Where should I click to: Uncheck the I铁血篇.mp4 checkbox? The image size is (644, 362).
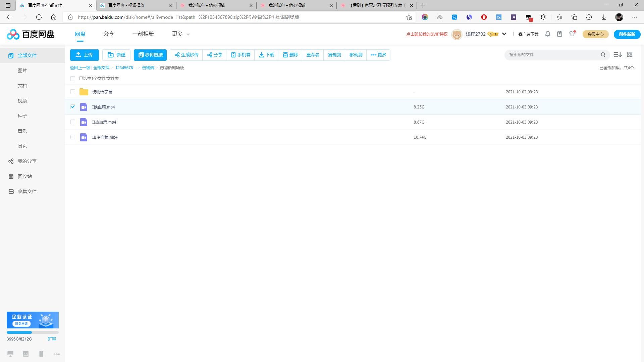tap(73, 107)
